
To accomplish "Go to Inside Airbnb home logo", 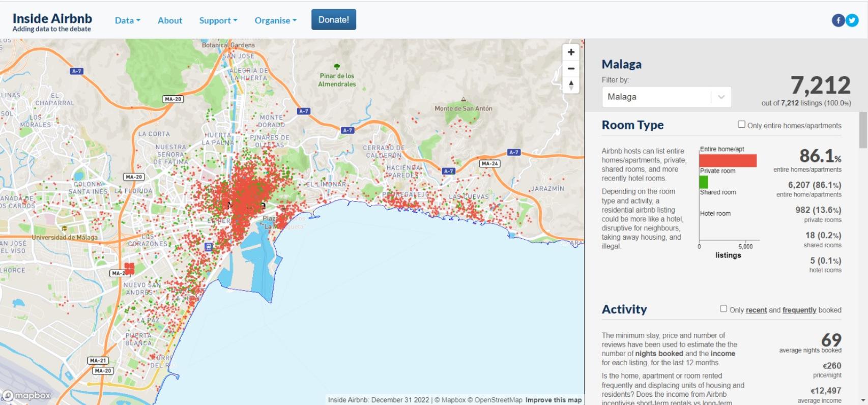I will [52, 22].
